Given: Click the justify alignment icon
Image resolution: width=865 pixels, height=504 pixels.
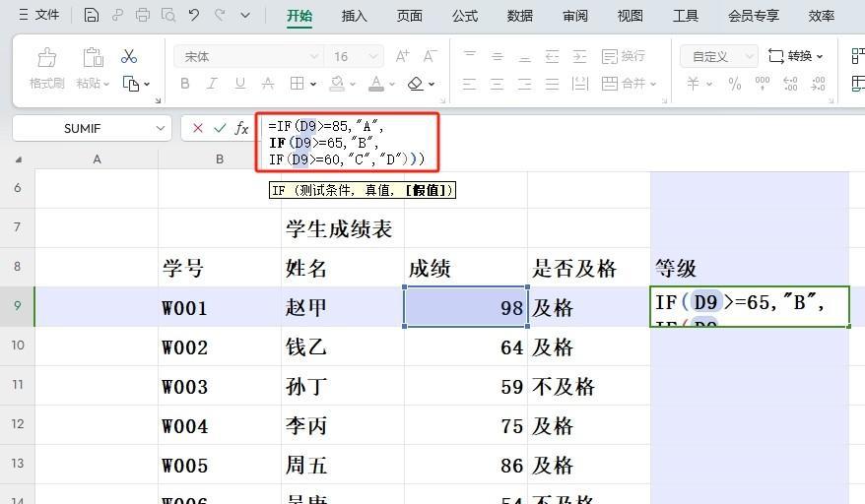Looking at the screenshot, I should (x=553, y=84).
